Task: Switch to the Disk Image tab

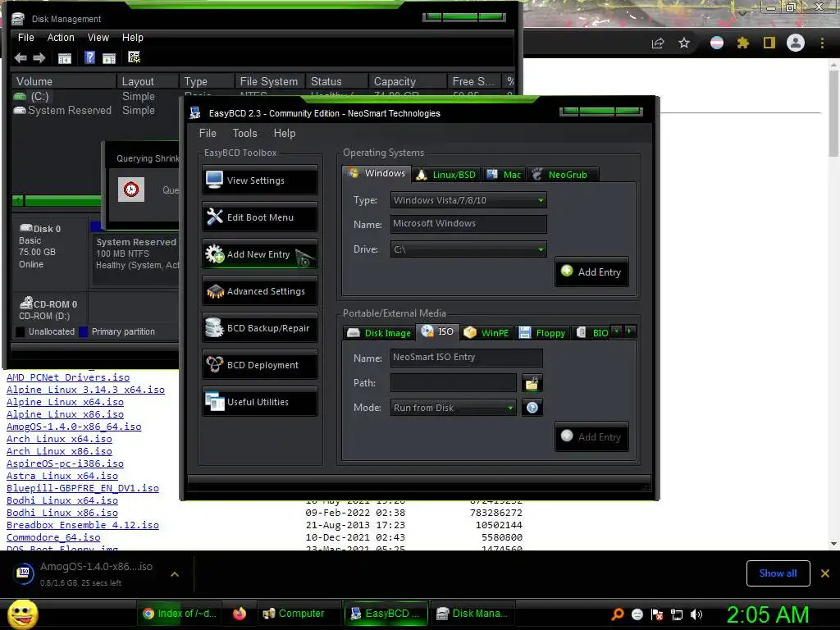Action: tap(379, 333)
